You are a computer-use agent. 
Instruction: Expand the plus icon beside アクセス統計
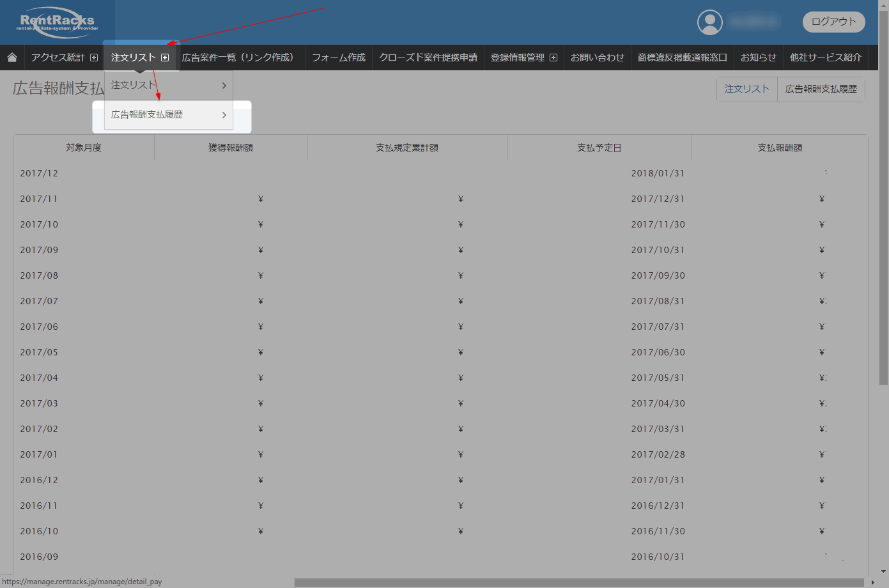pyautogui.click(x=94, y=58)
